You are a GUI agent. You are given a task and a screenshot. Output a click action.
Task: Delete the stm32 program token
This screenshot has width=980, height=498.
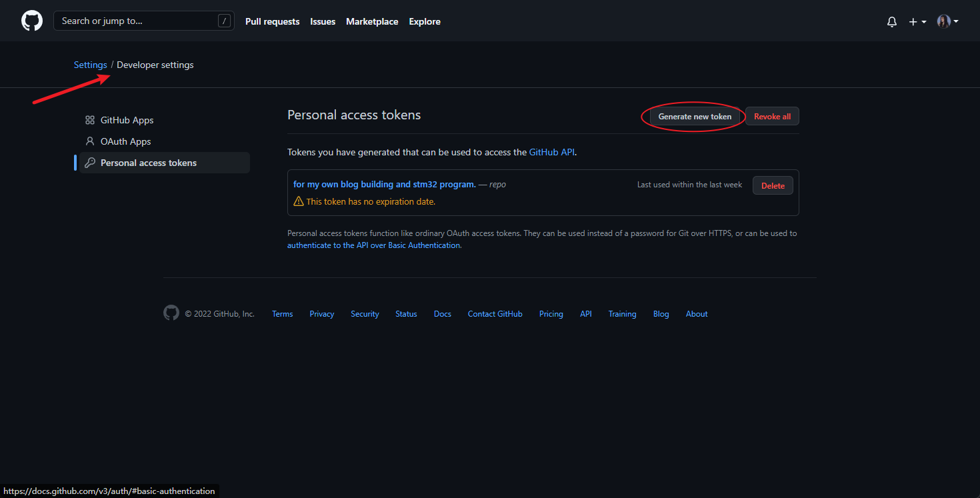point(773,185)
